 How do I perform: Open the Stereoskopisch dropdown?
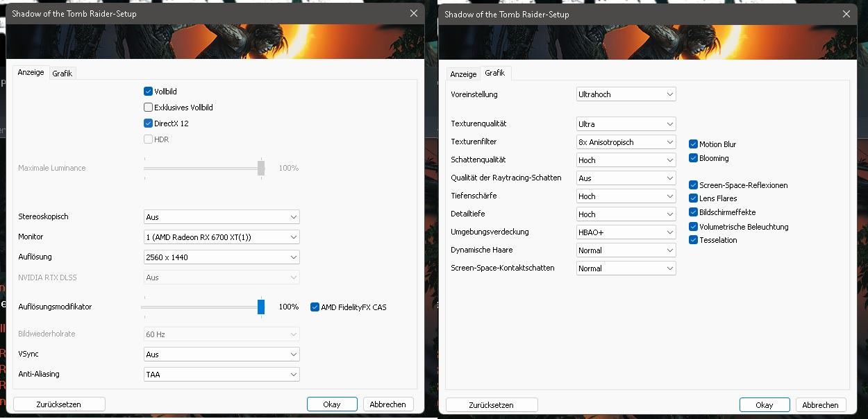pyautogui.click(x=222, y=217)
